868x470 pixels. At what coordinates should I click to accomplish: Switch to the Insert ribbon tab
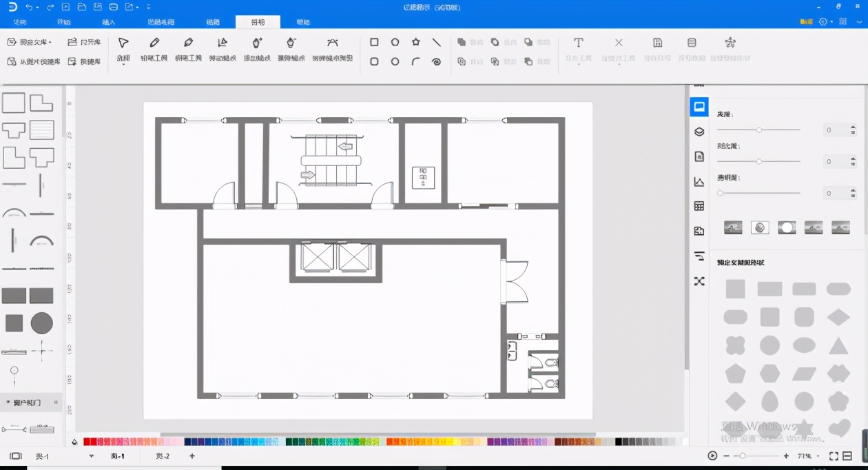109,23
